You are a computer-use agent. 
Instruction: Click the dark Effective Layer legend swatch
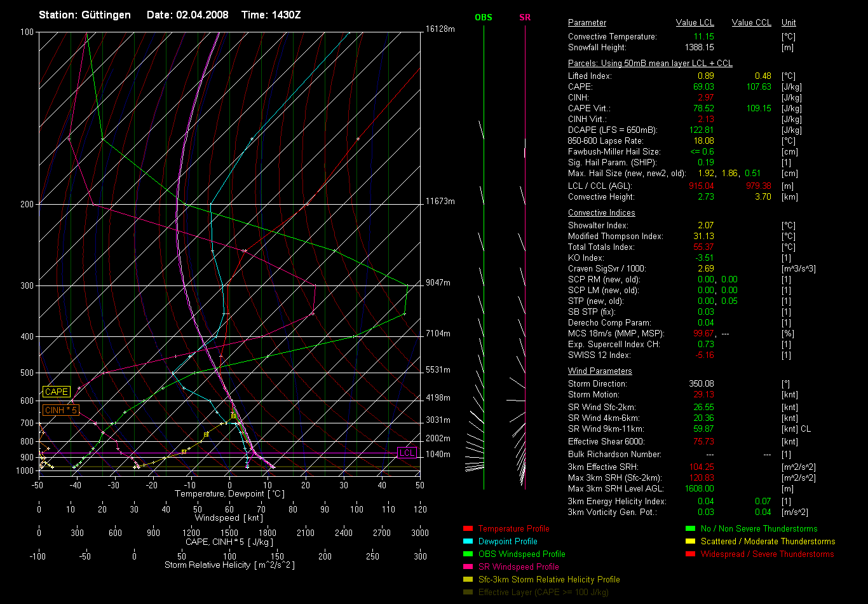pyautogui.click(x=468, y=593)
